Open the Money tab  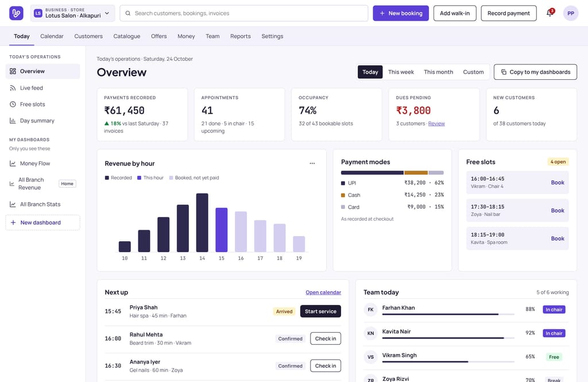(x=186, y=36)
